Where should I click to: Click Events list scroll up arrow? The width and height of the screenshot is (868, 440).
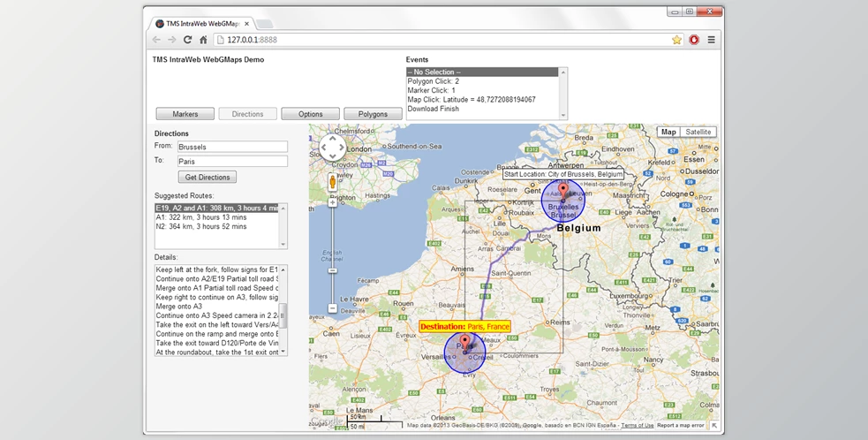[x=563, y=72]
